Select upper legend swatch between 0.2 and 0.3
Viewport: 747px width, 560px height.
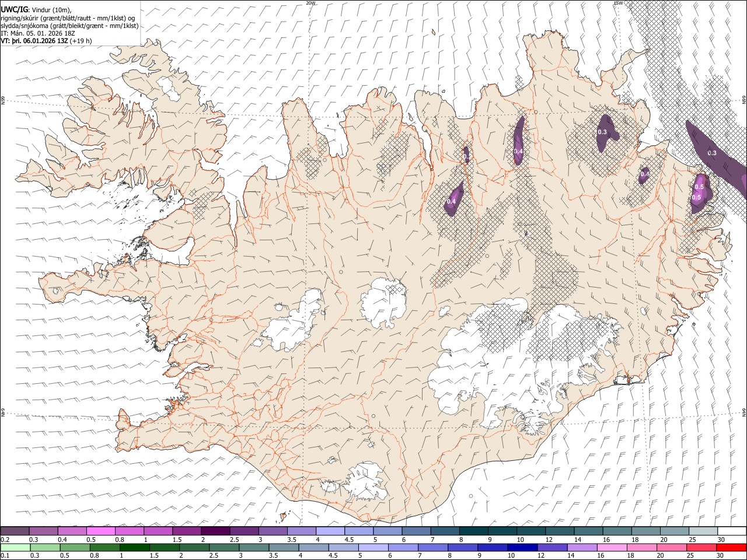[x=15, y=531]
